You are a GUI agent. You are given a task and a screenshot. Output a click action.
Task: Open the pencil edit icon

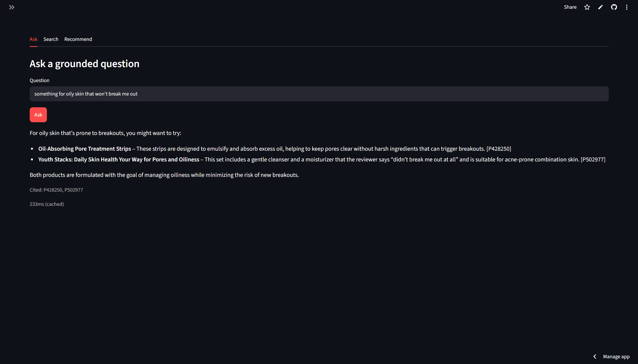coord(601,7)
